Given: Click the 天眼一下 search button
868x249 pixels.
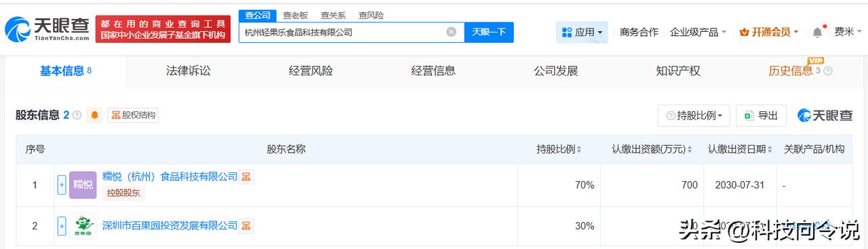Looking at the screenshot, I should point(489,32).
